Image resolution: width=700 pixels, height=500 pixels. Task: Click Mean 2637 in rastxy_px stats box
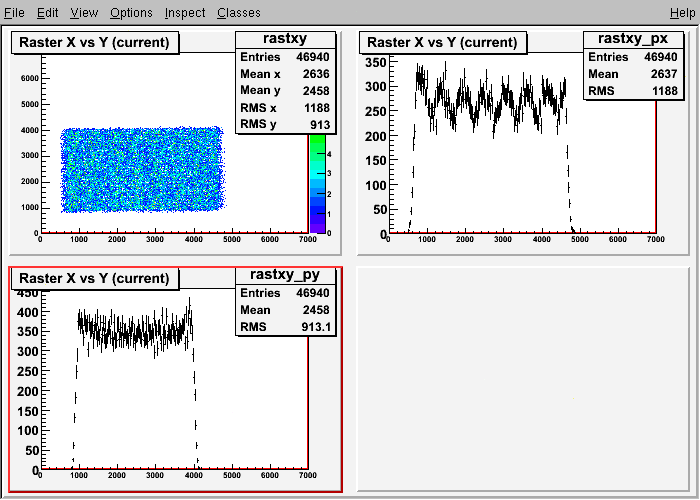click(x=633, y=74)
